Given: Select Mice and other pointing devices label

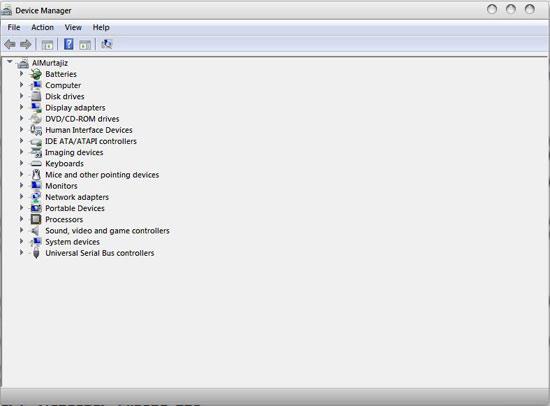Looking at the screenshot, I should tap(102, 175).
